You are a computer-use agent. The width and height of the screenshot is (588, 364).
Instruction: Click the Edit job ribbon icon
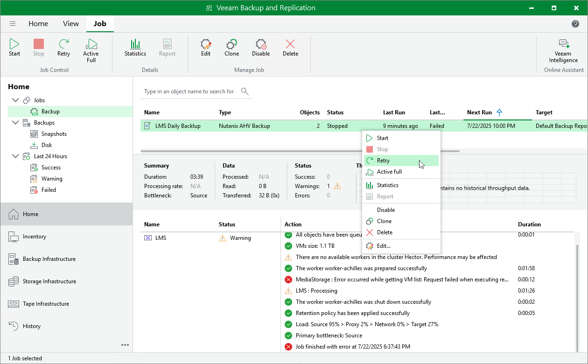point(206,48)
